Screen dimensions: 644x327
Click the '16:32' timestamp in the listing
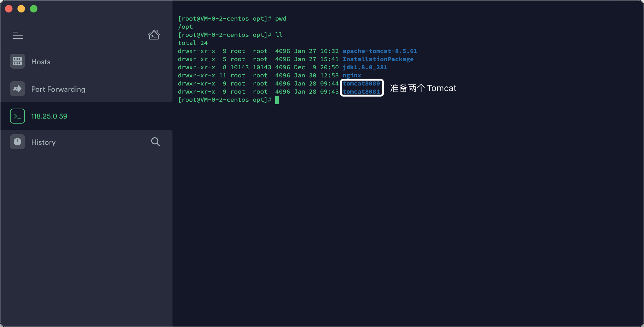(329, 51)
